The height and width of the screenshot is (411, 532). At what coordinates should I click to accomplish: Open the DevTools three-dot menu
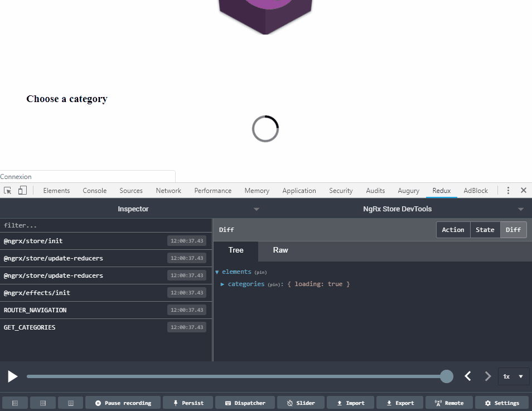pos(508,190)
